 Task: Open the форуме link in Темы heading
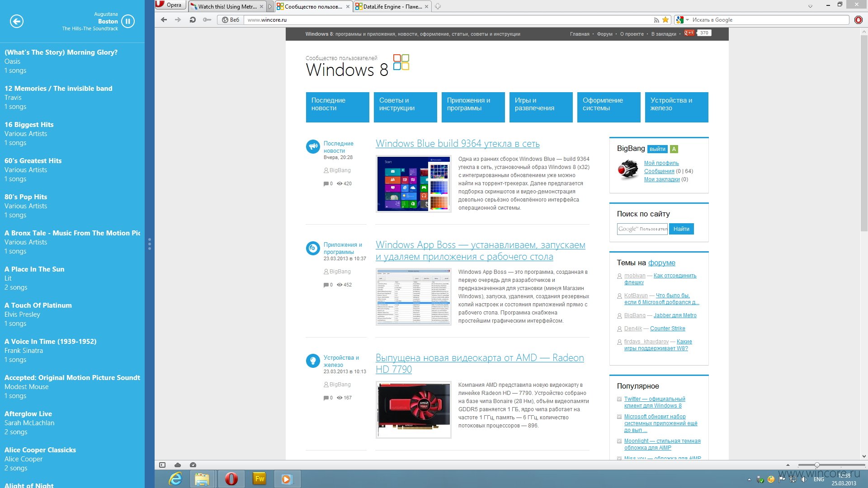[x=661, y=263]
